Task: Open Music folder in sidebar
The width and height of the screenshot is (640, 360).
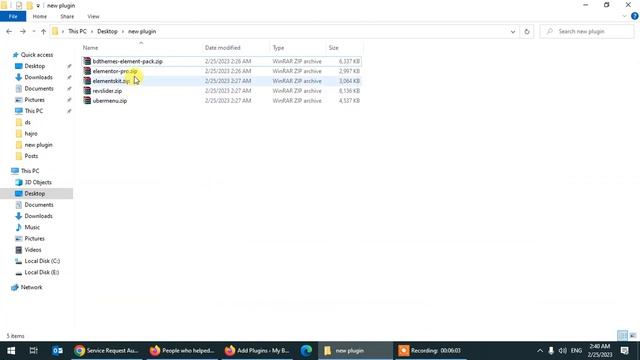Action: pyautogui.click(x=32, y=227)
